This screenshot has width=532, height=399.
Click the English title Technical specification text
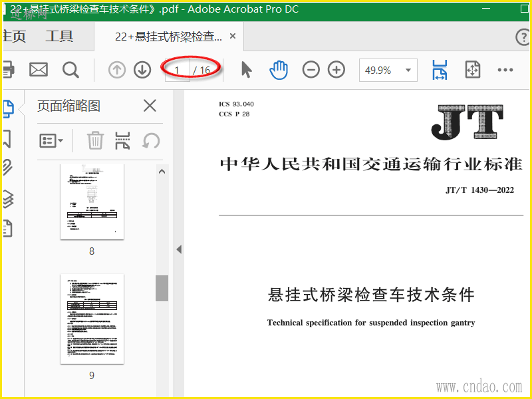click(371, 323)
